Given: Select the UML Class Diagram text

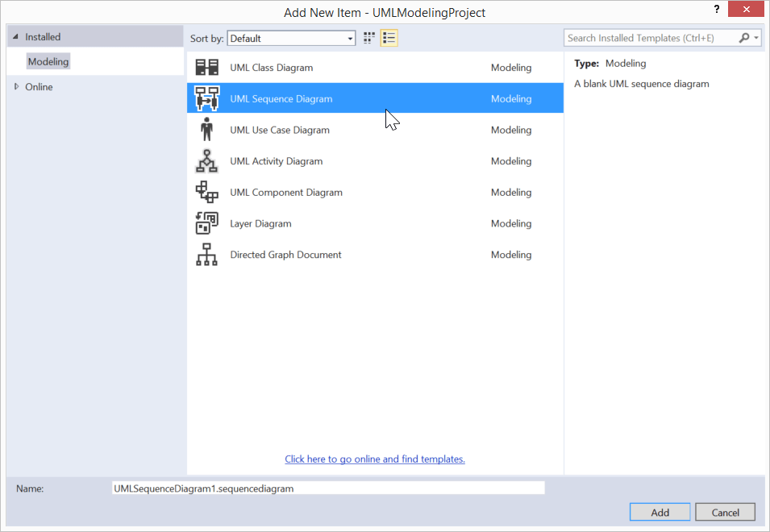Looking at the screenshot, I should click(x=271, y=68).
